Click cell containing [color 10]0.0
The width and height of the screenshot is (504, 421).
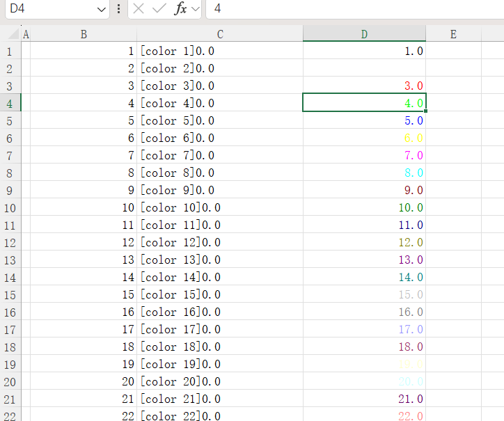click(x=220, y=207)
